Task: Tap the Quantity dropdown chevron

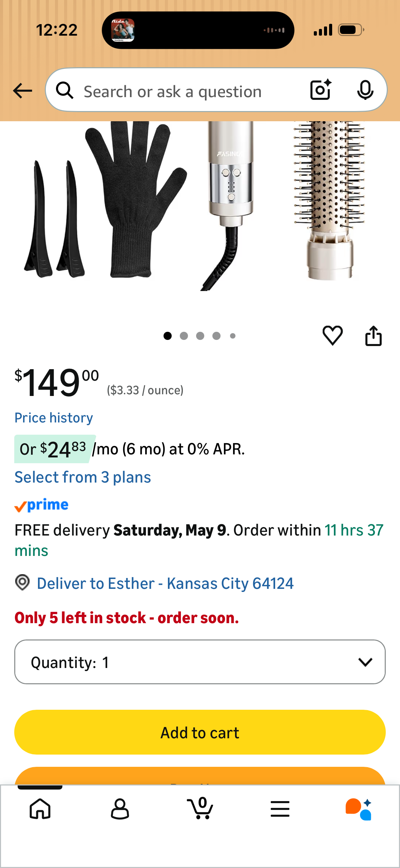Action: click(365, 662)
